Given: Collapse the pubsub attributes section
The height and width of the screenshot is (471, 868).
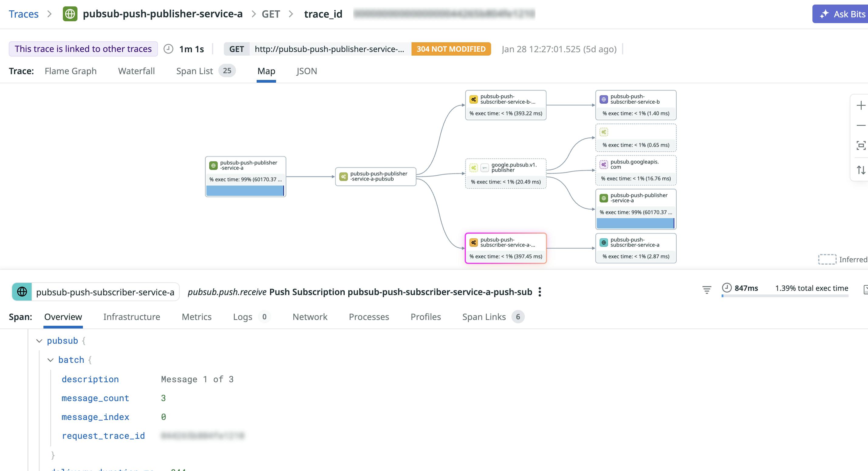Looking at the screenshot, I should point(40,341).
